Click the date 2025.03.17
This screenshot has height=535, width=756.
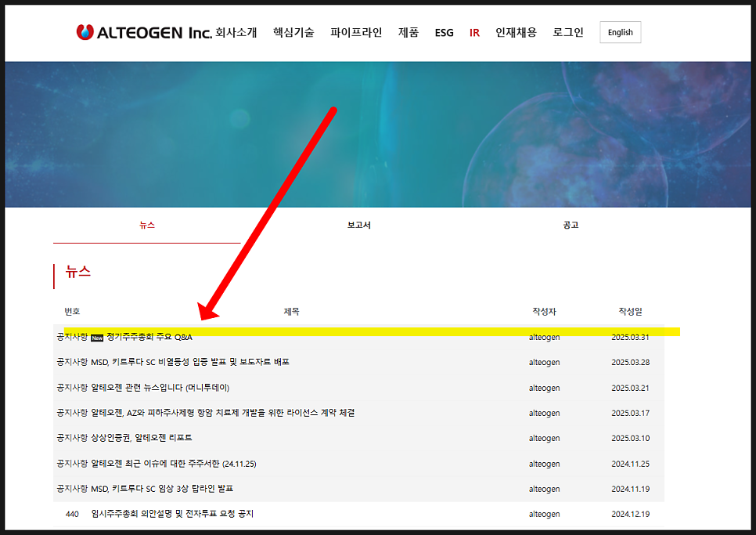pyautogui.click(x=631, y=413)
